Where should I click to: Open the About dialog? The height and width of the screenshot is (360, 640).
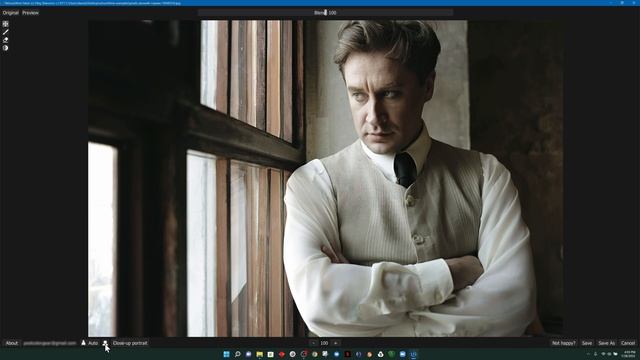pyautogui.click(x=12, y=343)
